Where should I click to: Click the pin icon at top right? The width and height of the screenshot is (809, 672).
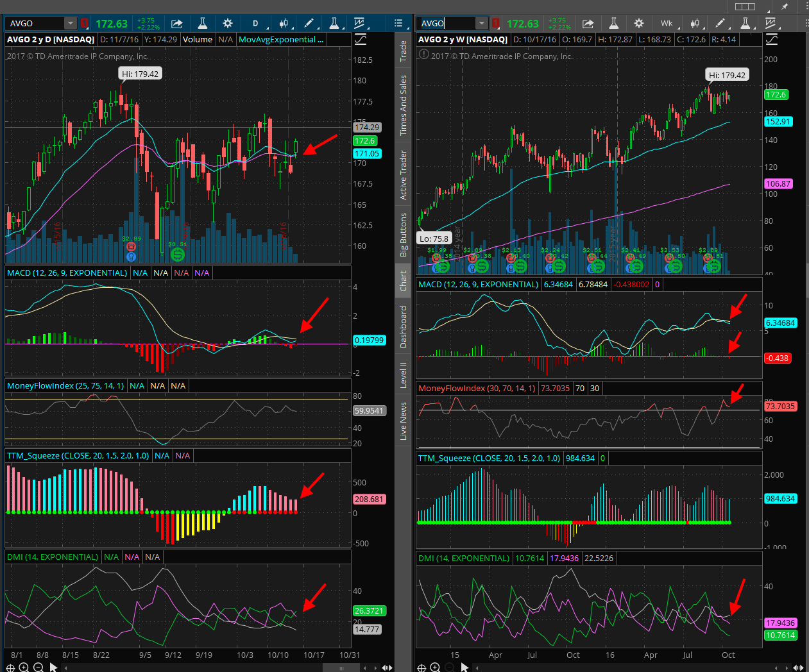[784, 6]
